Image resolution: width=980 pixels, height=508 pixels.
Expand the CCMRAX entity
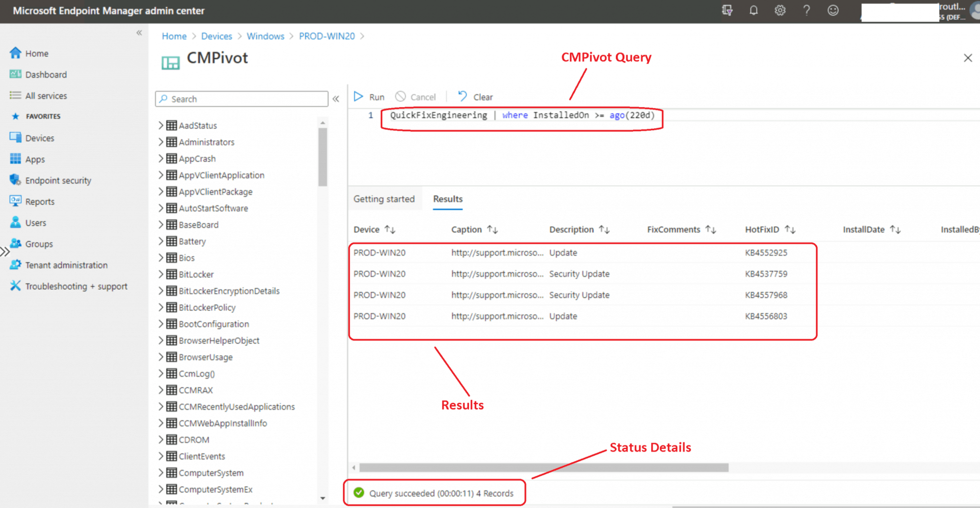(x=161, y=390)
